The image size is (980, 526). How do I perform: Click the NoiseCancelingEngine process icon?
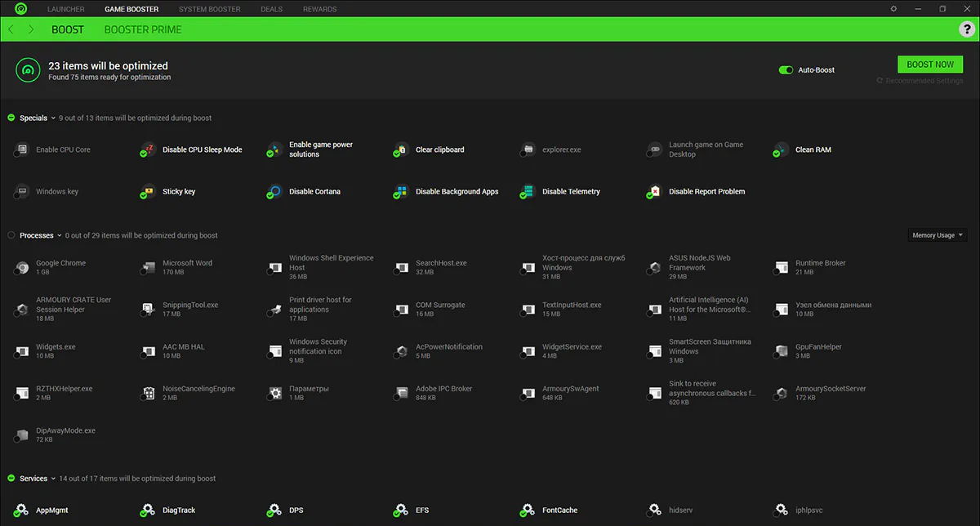(148, 394)
